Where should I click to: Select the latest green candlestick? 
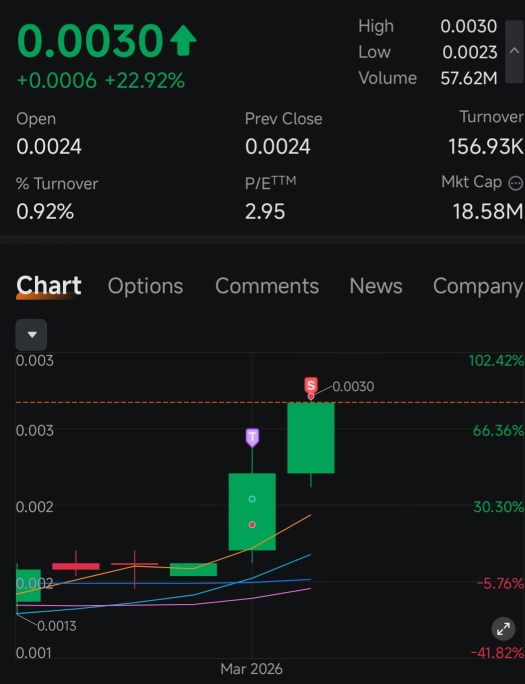point(311,438)
